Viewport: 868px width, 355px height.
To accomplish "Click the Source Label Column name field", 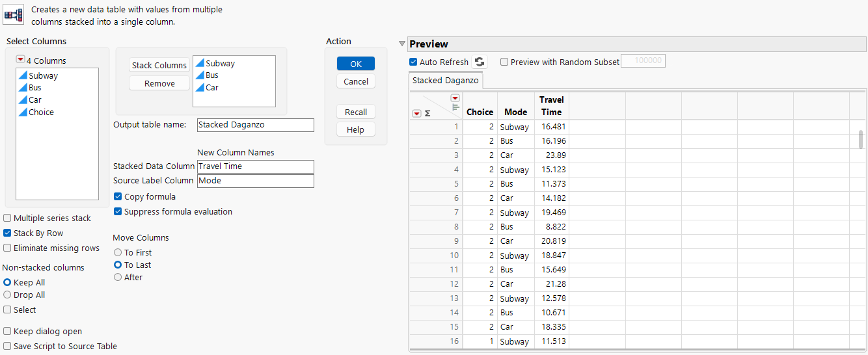I will pos(256,181).
